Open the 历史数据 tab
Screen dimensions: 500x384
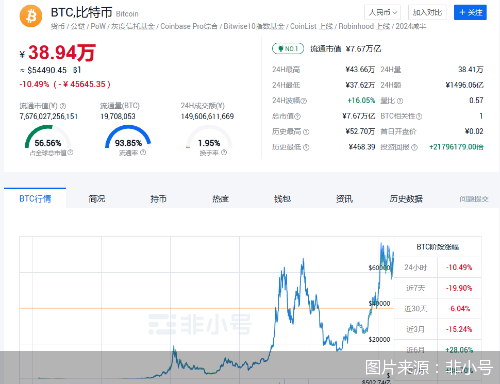coord(406,199)
